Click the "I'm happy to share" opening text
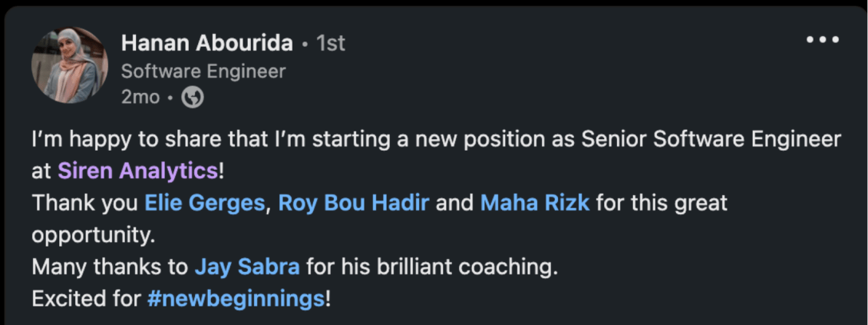Screen dimensions: 868x325 [114, 141]
